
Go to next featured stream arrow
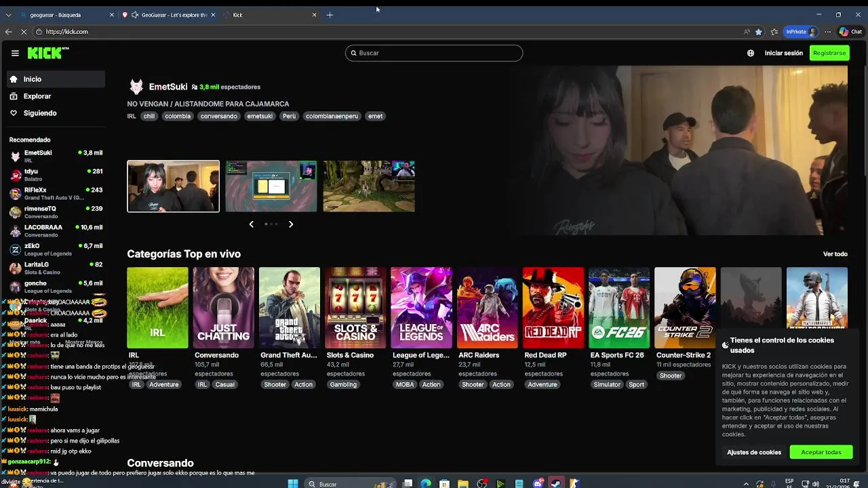(291, 224)
